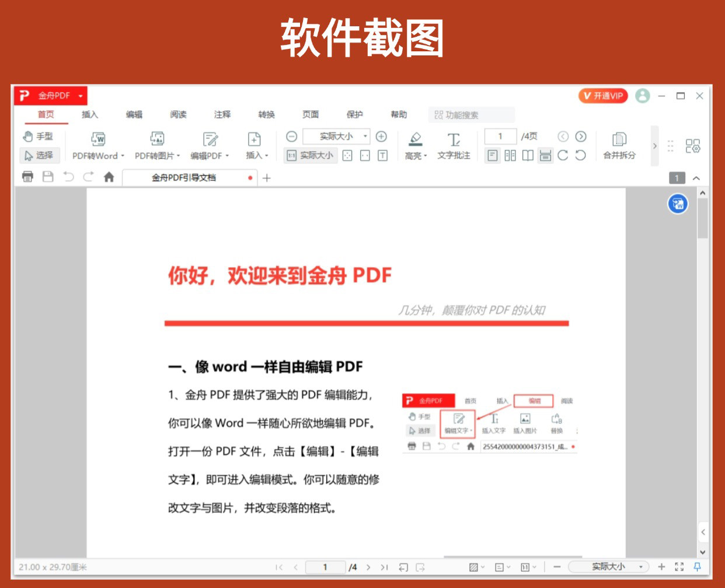Open the 金舟PDF application menu
This screenshot has height=588, width=725.
[51, 95]
